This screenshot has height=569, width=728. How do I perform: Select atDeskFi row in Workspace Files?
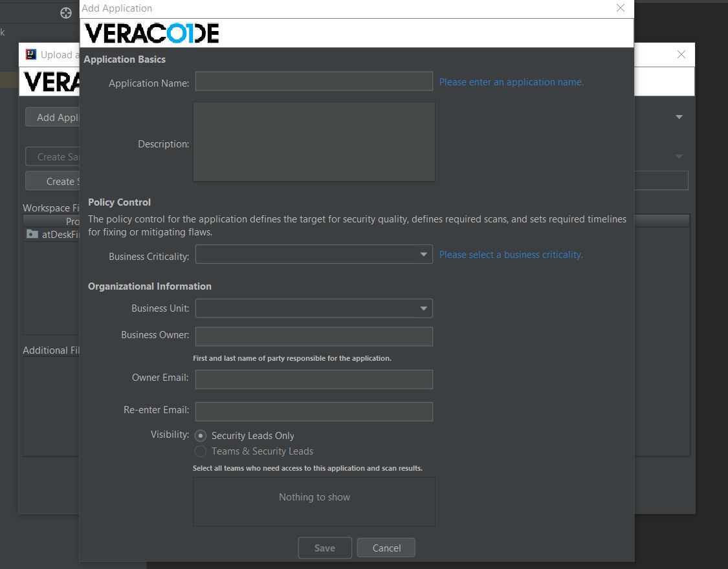pyautogui.click(x=52, y=234)
